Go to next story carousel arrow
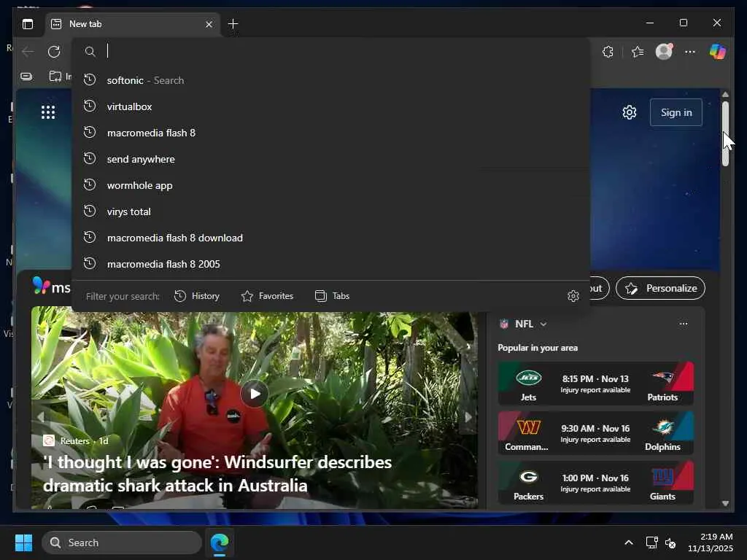This screenshot has width=747, height=560. click(468, 417)
